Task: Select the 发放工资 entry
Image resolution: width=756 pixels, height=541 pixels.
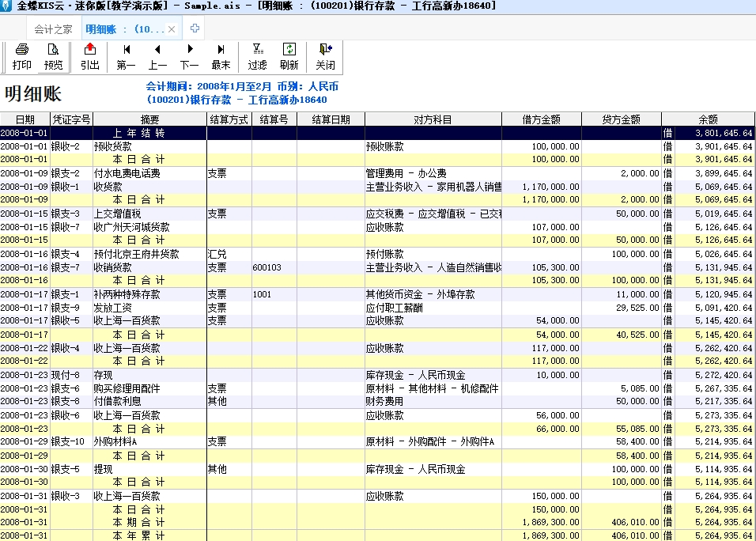Action: [149, 308]
